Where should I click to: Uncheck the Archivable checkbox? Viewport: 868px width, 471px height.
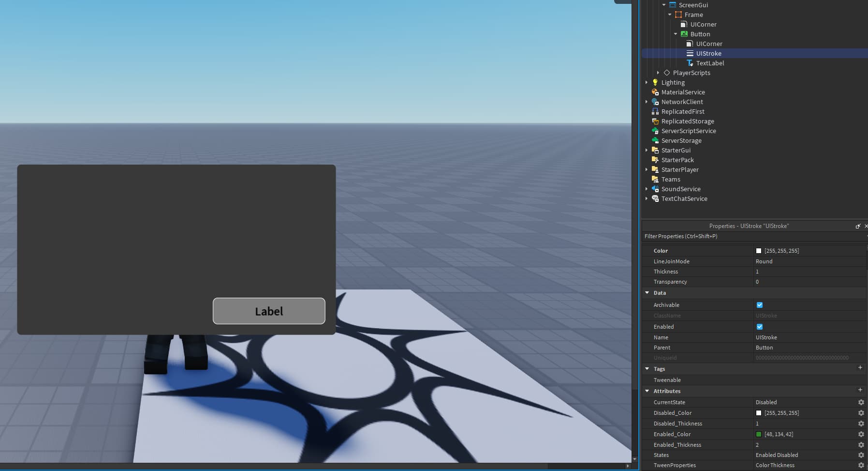tap(760, 304)
